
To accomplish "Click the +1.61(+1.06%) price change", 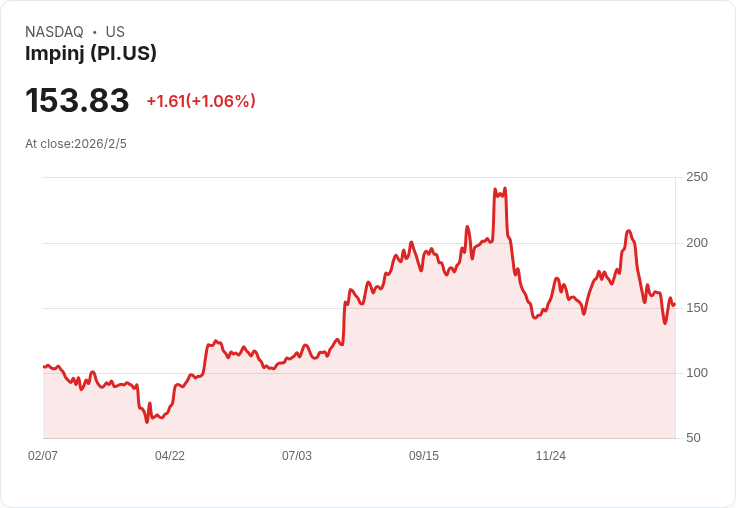I will pos(201,101).
